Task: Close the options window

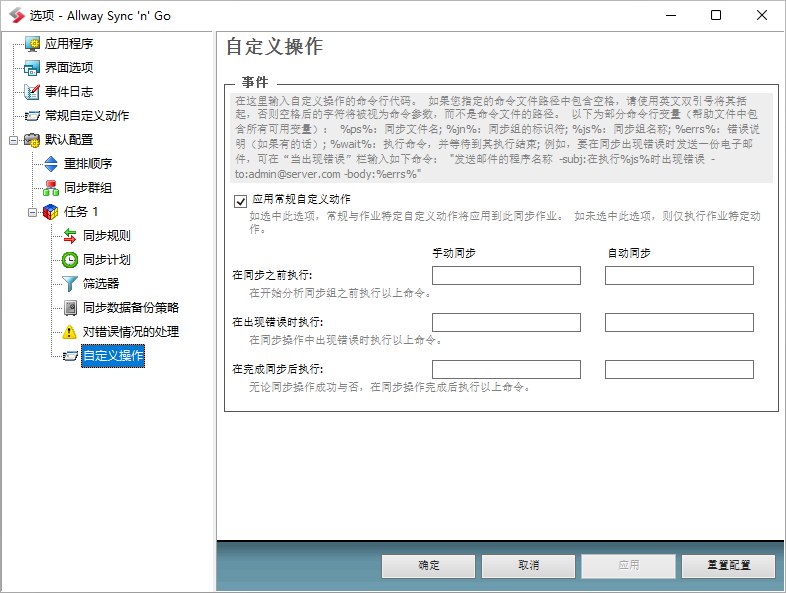Action: (762, 15)
